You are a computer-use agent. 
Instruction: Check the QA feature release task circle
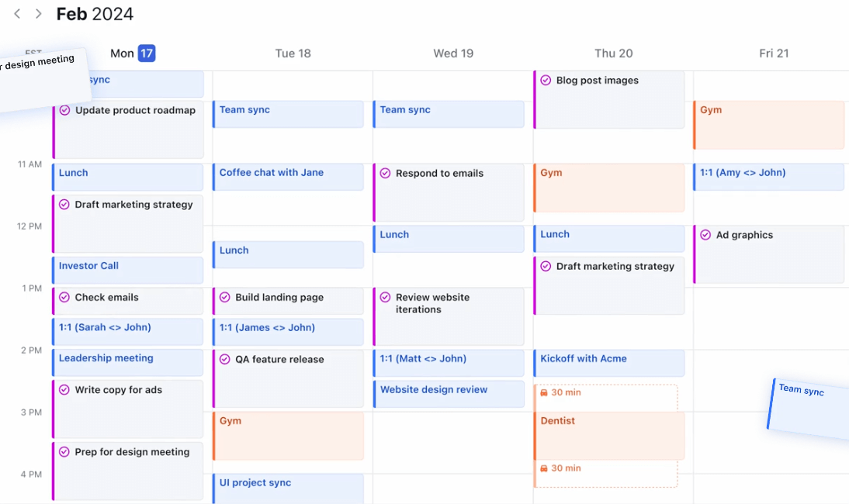[x=225, y=359]
